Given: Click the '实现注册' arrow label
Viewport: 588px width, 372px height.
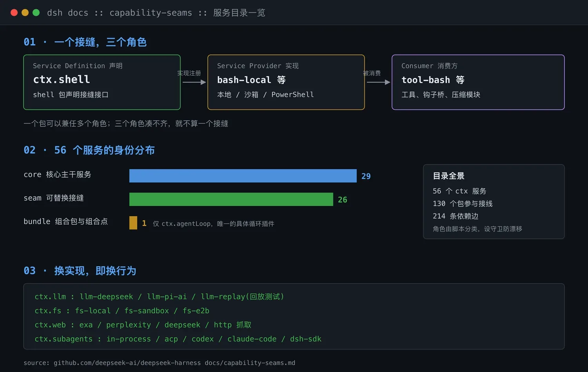Looking at the screenshot, I should pos(189,73).
